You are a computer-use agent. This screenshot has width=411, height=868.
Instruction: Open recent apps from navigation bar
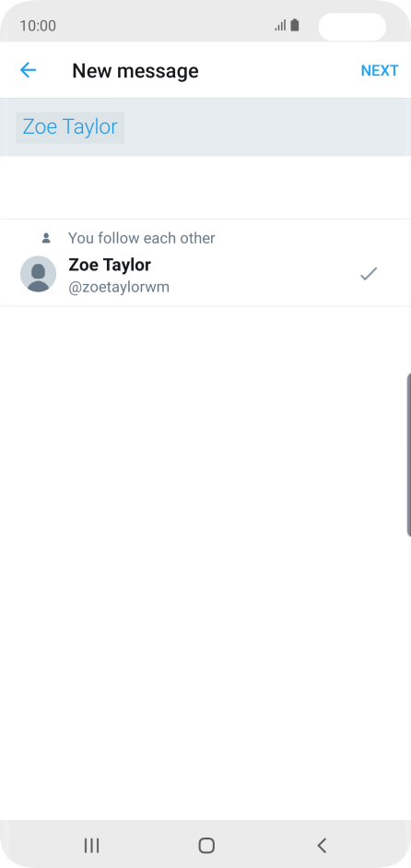pyautogui.click(x=91, y=845)
